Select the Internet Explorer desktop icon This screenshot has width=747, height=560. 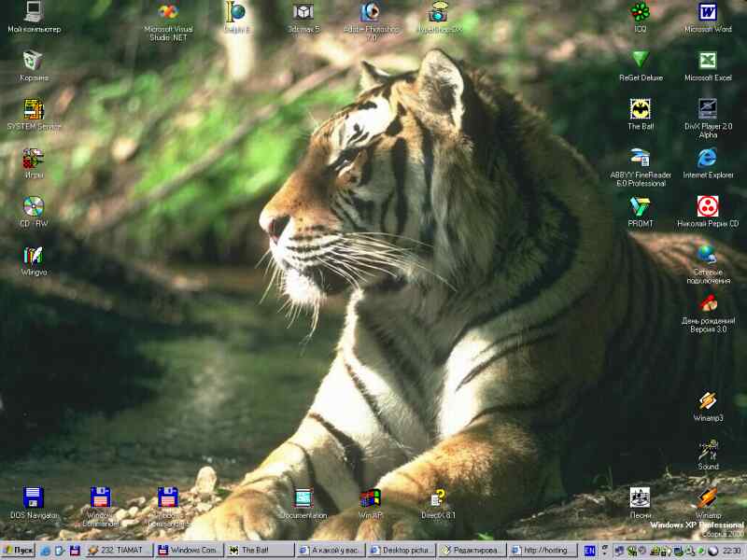(708, 158)
